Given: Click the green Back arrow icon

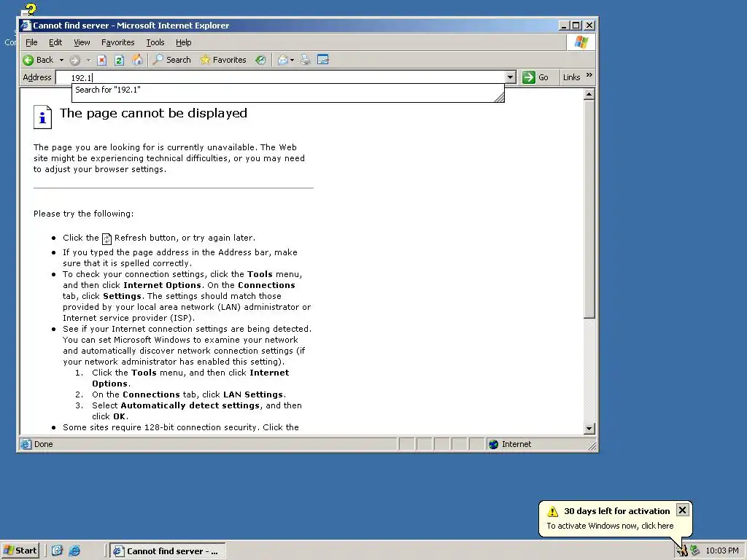Looking at the screenshot, I should 28,60.
